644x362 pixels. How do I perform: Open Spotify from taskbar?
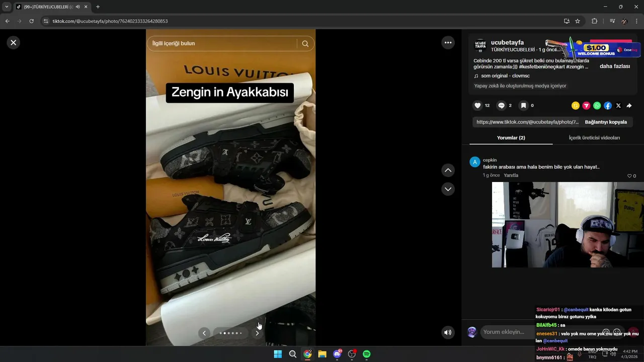pyautogui.click(x=367, y=354)
